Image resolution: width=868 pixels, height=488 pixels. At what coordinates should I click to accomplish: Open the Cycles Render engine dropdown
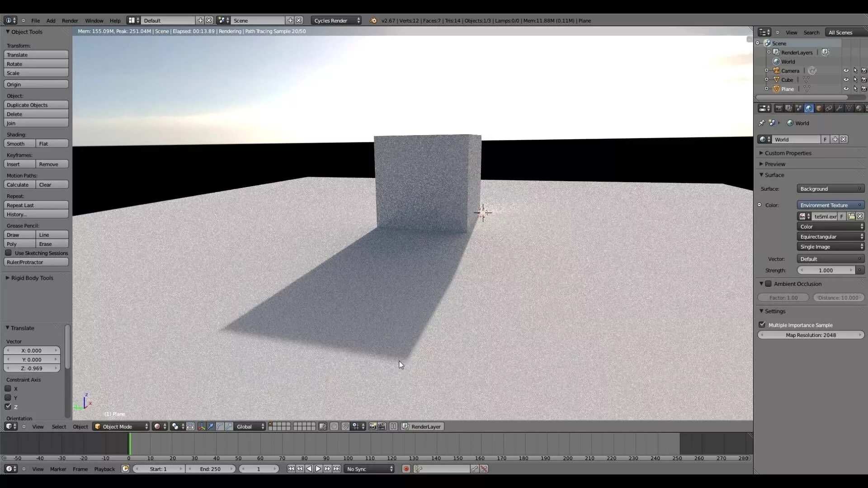[336, 20]
